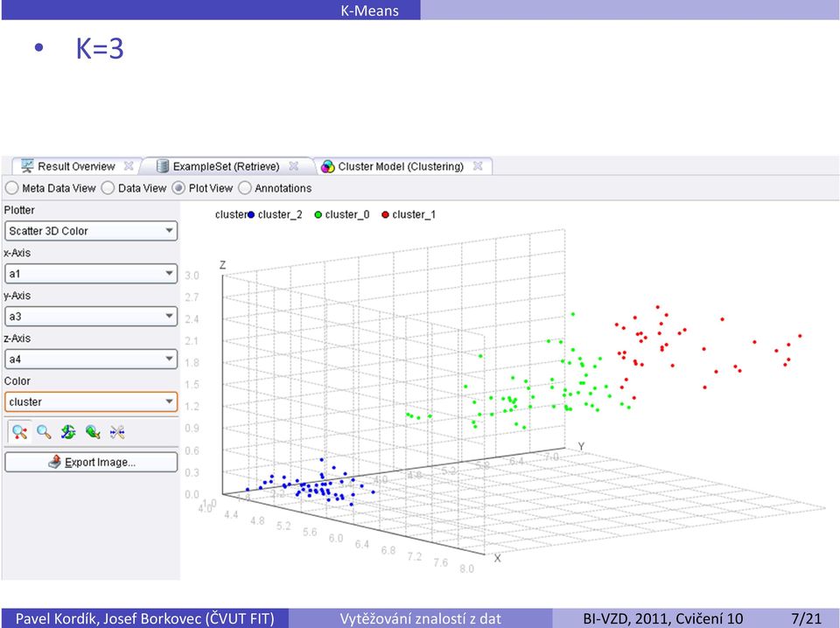840x628 pixels.
Task: Close the ExampleSet (Retrieve) tab
Action: [294, 166]
